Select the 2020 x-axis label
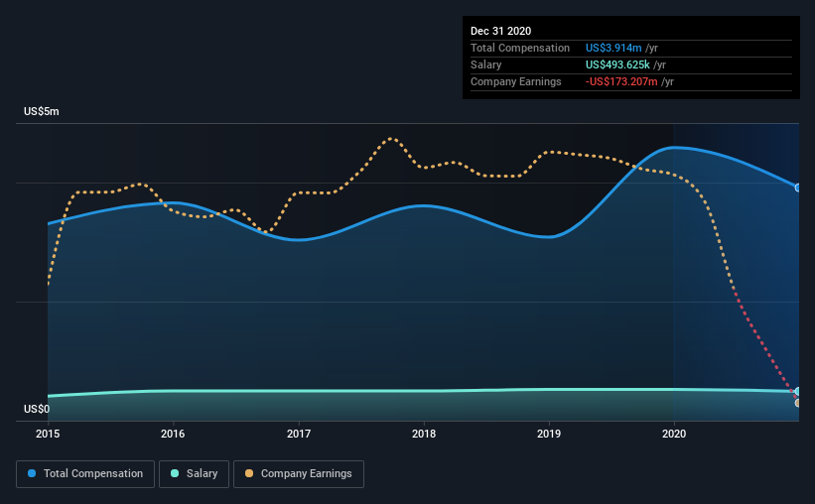Image resolution: width=815 pixels, height=504 pixels. pyautogui.click(x=674, y=434)
